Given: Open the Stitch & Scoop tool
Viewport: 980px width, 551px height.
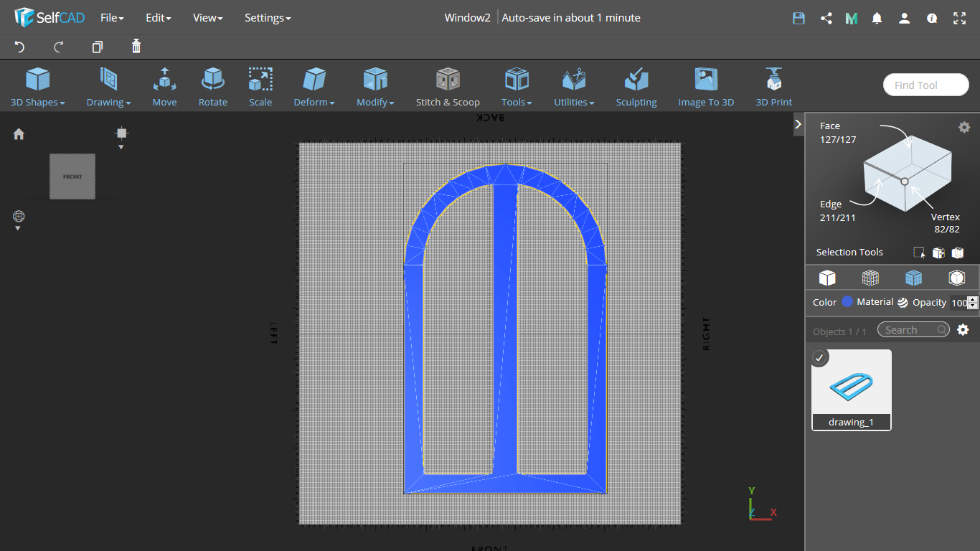Looking at the screenshot, I should (x=448, y=87).
